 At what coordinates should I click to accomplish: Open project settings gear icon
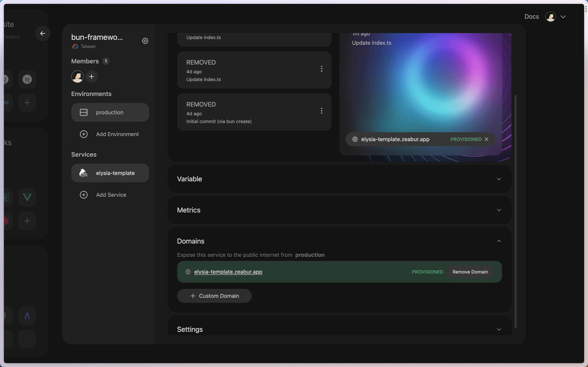click(145, 41)
